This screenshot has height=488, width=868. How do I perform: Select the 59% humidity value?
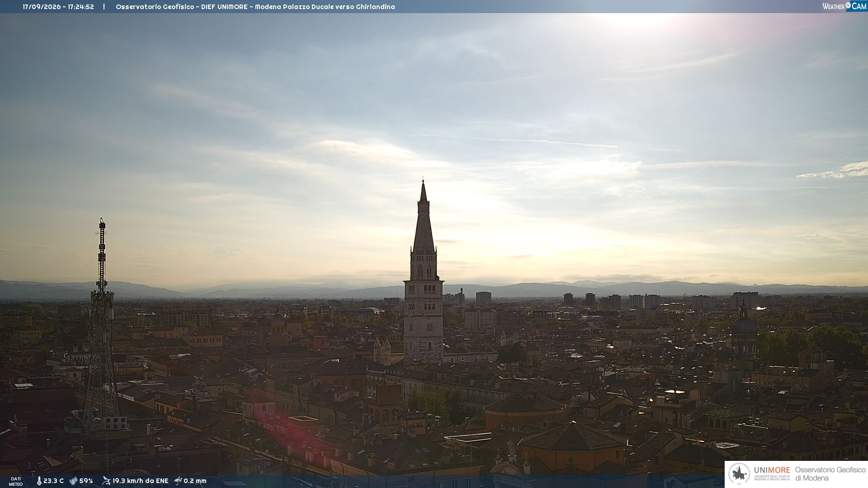86,481
